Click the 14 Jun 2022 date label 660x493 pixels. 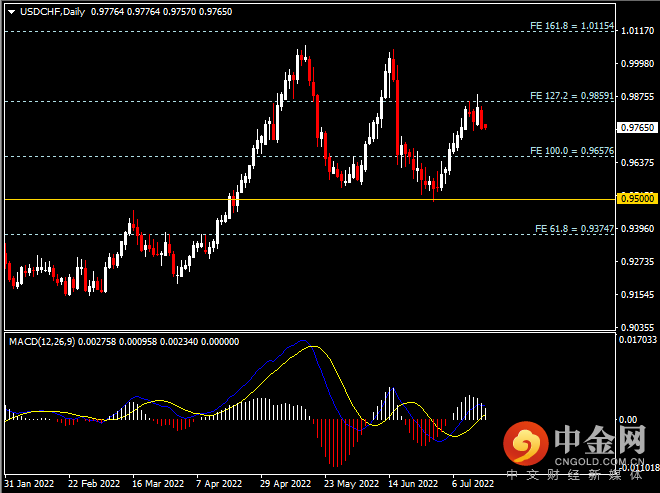click(x=413, y=483)
